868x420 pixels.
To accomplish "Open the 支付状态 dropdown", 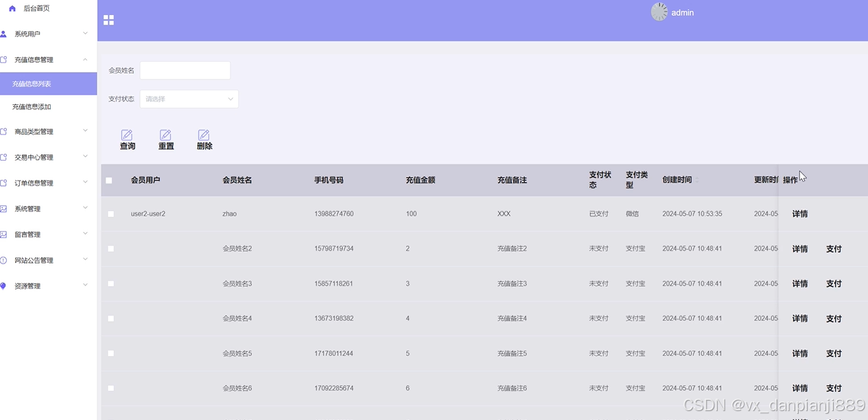I will (189, 99).
